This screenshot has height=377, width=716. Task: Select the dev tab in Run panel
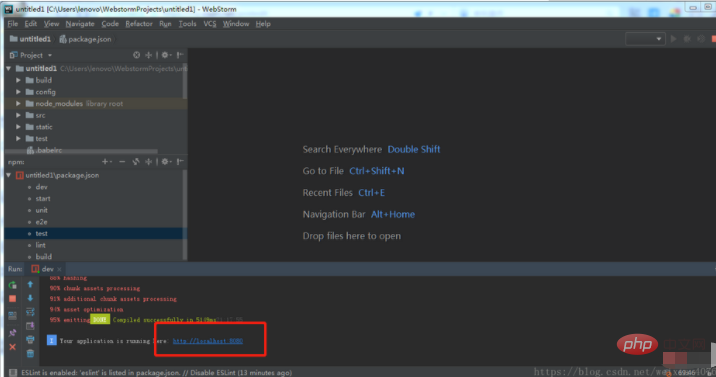click(47, 269)
